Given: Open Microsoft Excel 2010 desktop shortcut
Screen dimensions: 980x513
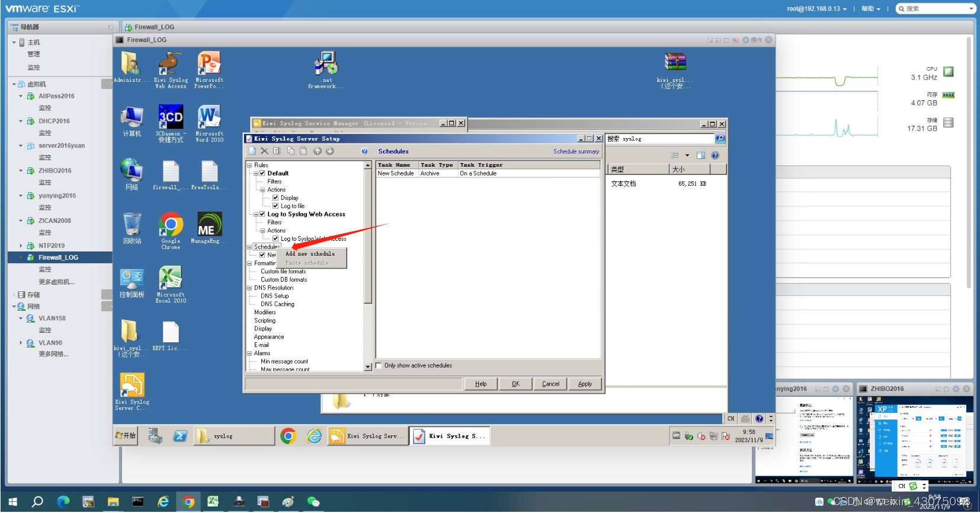Looking at the screenshot, I should (171, 285).
